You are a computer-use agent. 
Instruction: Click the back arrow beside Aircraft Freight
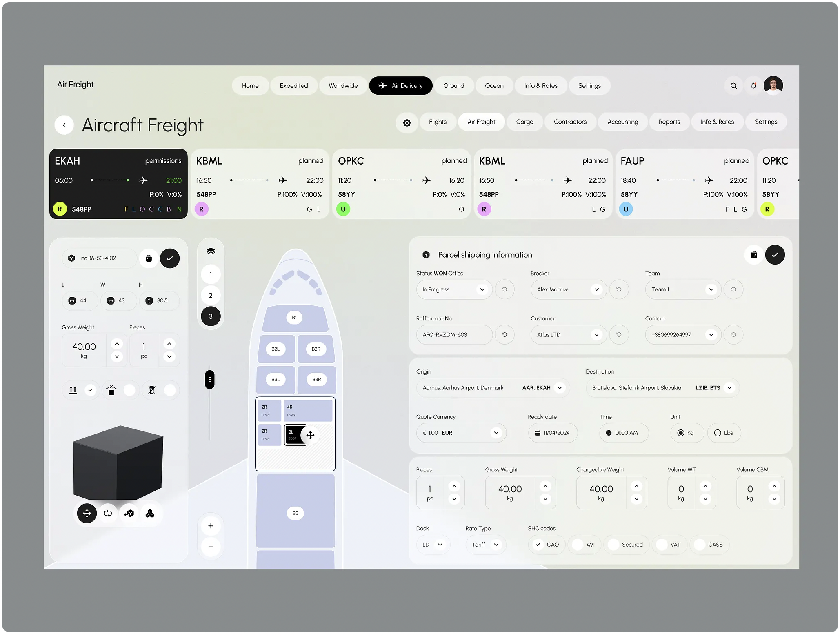click(x=64, y=125)
